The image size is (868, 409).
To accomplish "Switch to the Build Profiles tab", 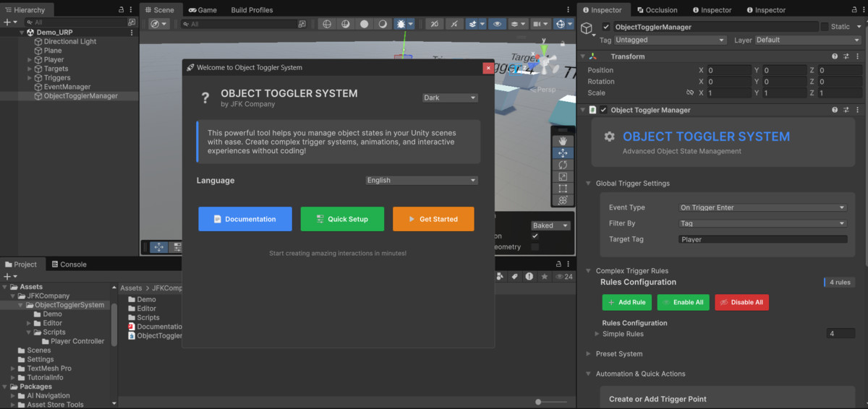I will click(x=252, y=10).
